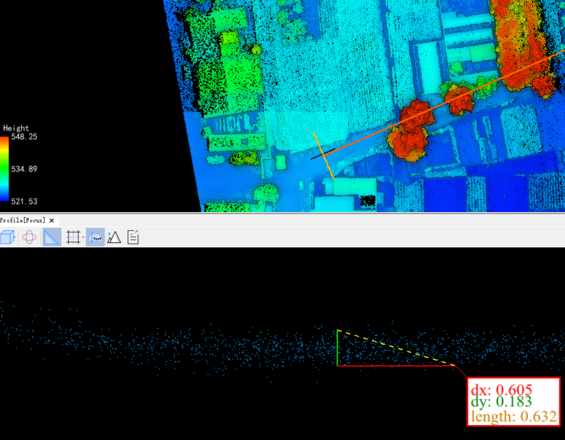Image resolution: width=565 pixels, height=440 pixels.
Task: Click the grid frame icon
Action: point(73,237)
